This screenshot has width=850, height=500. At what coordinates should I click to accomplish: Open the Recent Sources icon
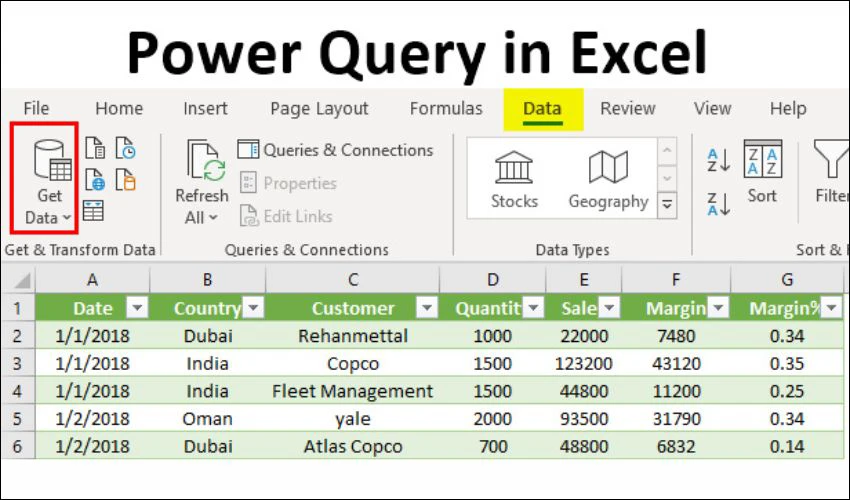point(126,148)
